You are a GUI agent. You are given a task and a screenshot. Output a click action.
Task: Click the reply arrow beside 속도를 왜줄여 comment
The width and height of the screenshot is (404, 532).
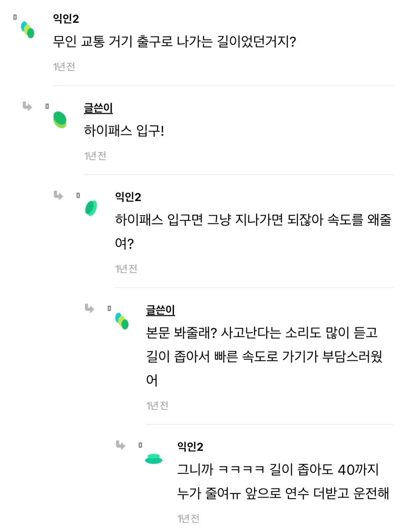(59, 195)
